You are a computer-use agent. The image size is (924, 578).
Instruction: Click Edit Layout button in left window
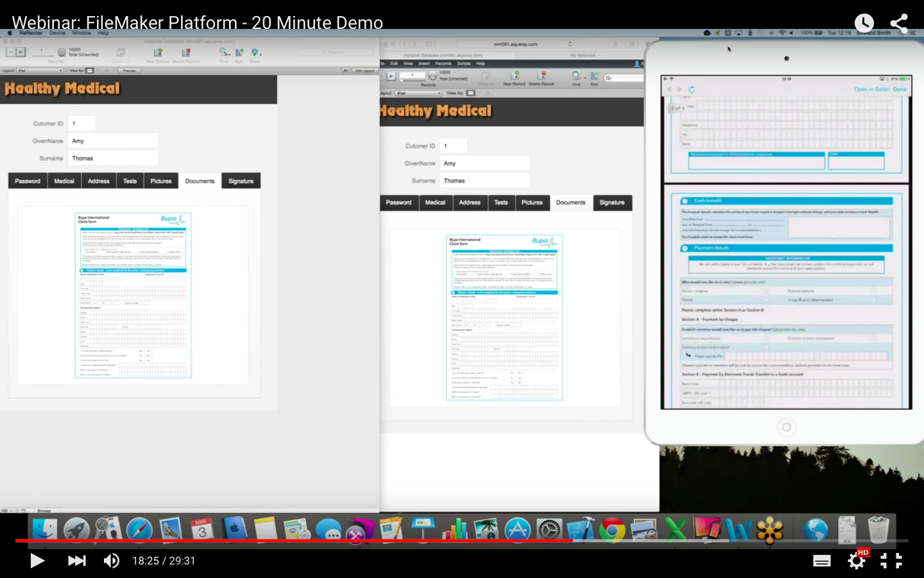[x=364, y=71]
